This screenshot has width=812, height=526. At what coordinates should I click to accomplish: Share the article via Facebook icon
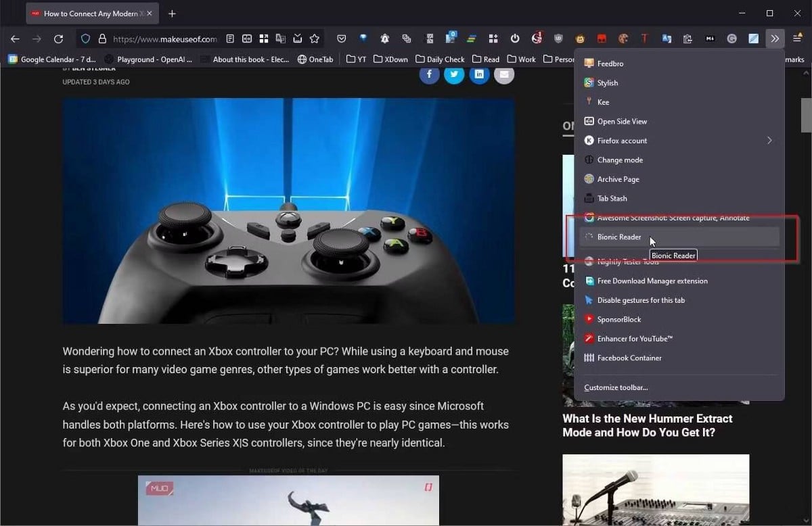tap(429, 74)
